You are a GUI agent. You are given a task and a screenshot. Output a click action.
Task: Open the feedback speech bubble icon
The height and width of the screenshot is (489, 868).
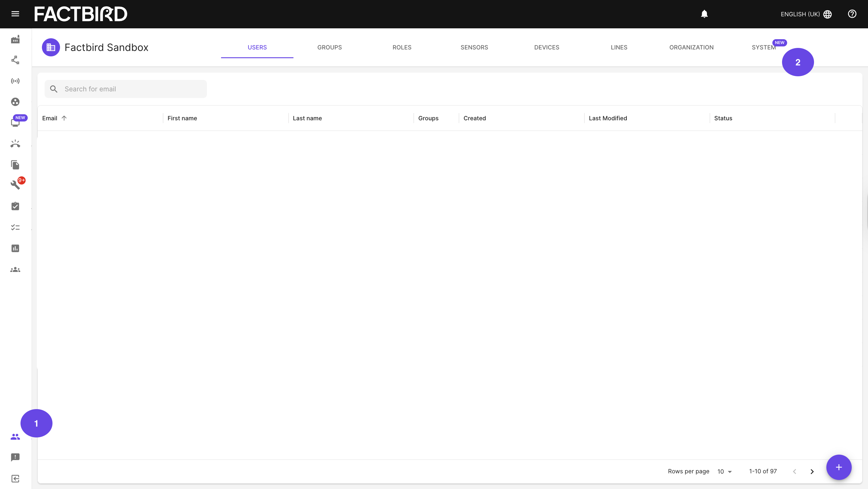(15, 457)
